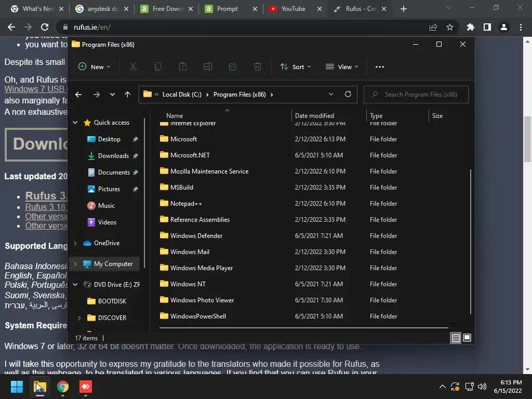Click the Paste clipboard icon in Explorer toolbar
Viewport: 532px width, 399px height.
183,67
